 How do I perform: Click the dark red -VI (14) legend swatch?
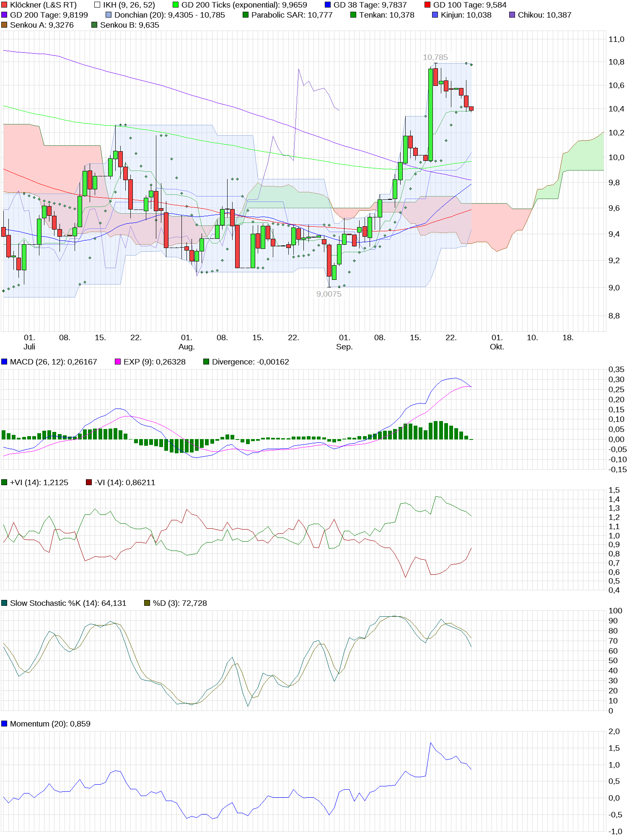[x=89, y=483]
